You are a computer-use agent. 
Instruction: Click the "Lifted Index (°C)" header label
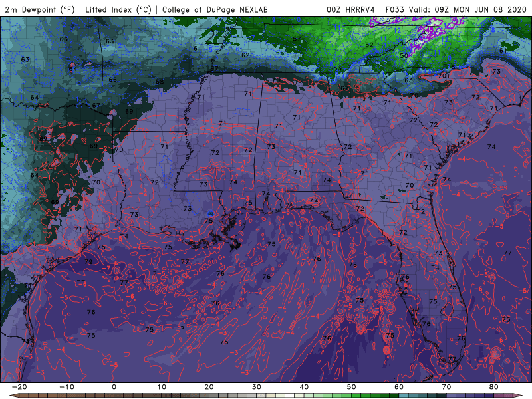coord(118,9)
